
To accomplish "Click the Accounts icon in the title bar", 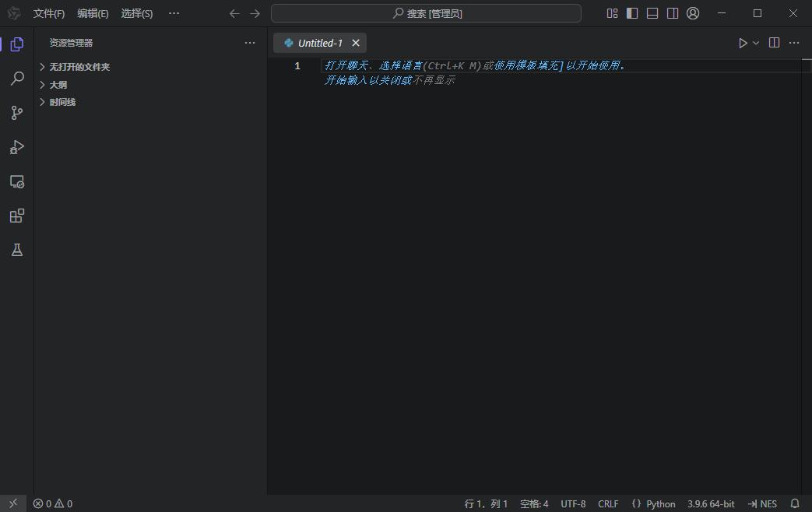I will (x=692, y=12).
